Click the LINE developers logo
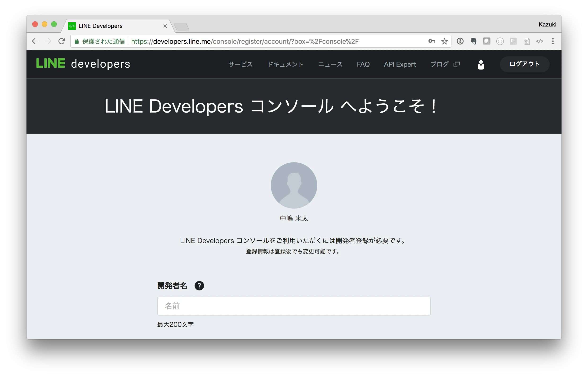The height and width of the screenshot is (377, 588). pyautogui.click(x=83, y=64)
